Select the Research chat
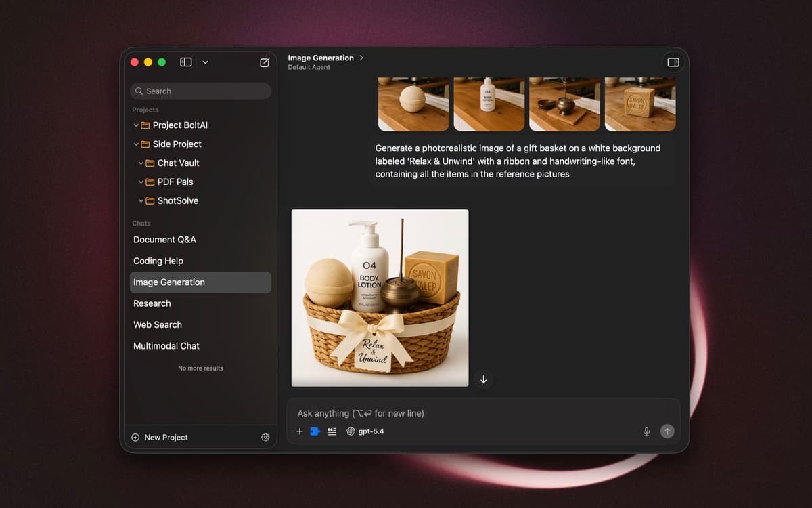The image size is (812, 508). [152, 303]
